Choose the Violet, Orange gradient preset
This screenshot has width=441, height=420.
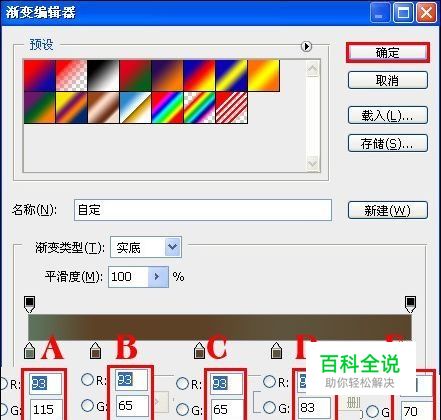[x=168, y=76]
